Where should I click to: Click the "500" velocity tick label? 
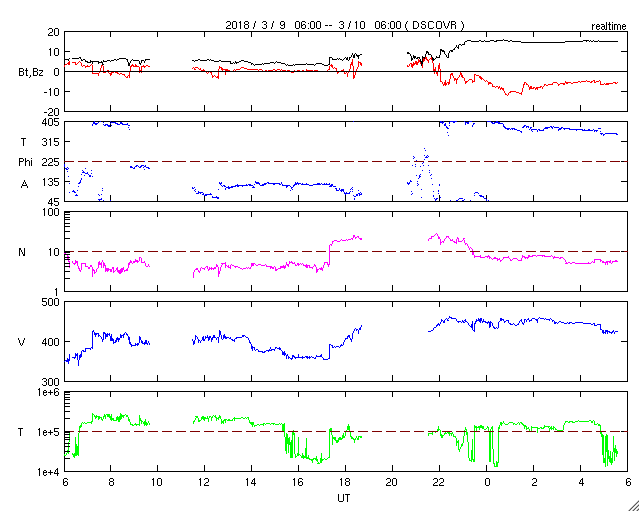pyautogui.click(x=52, y=302)
